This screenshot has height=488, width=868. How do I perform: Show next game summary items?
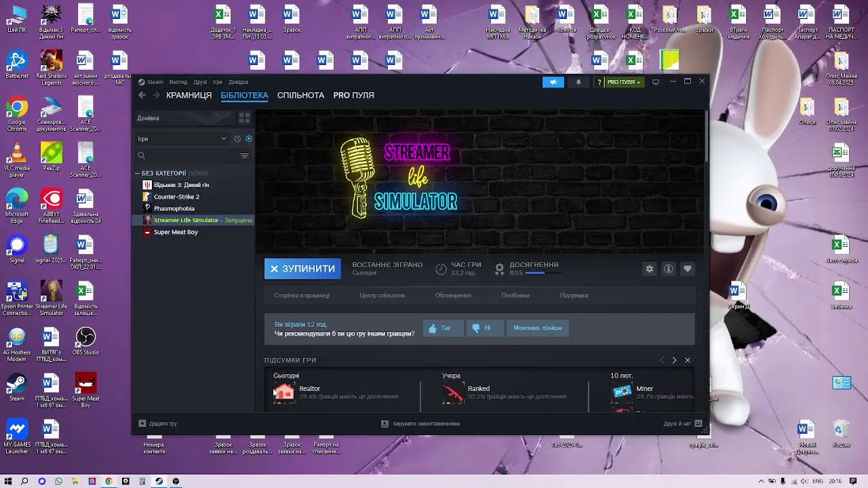pyautogui.click(x=674, y=360)
